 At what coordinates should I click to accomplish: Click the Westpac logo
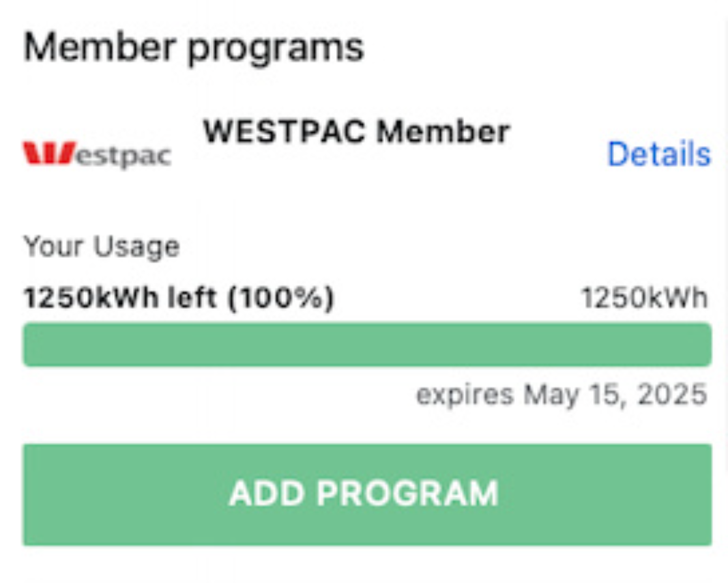(96, 154)
